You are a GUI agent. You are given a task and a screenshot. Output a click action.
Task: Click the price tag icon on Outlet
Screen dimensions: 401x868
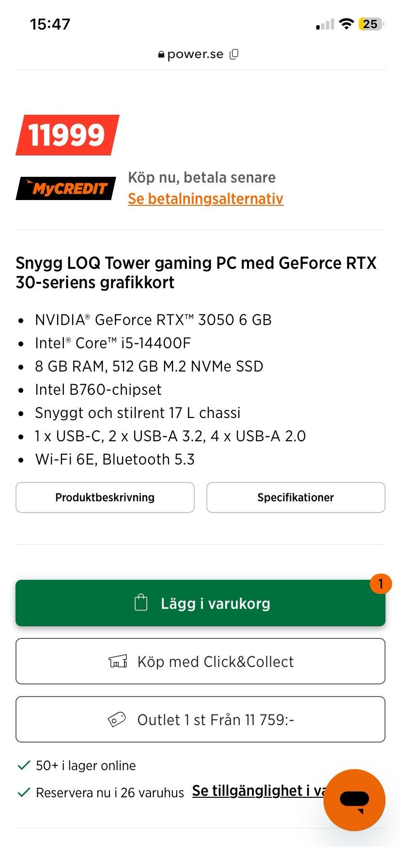point(116,719)
